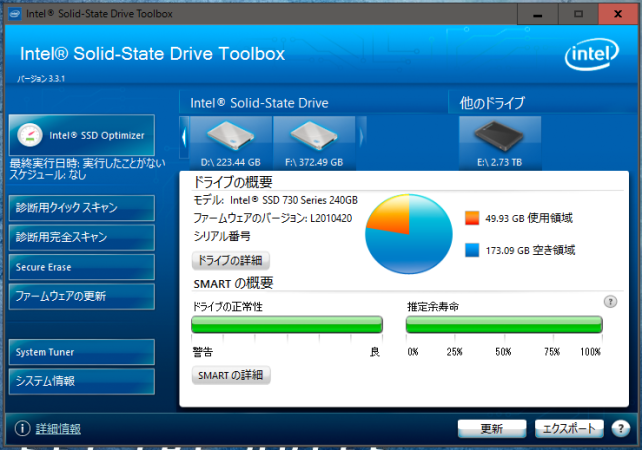
Task: Click the SMART summary help question icon
Action: [x=610, y=302]
